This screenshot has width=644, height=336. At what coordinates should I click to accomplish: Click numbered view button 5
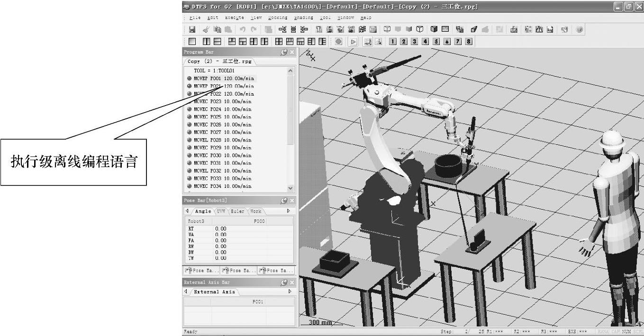[436, 42]
